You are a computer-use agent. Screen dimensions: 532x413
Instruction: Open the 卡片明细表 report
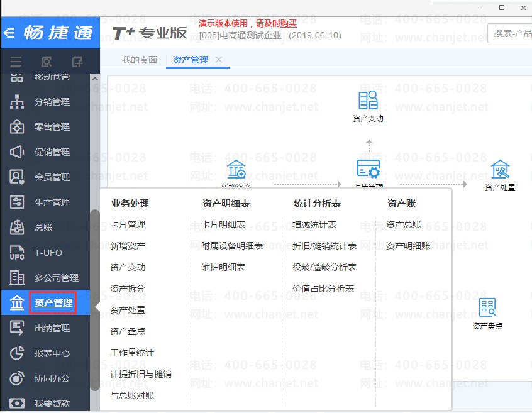(x=223, y=224)
